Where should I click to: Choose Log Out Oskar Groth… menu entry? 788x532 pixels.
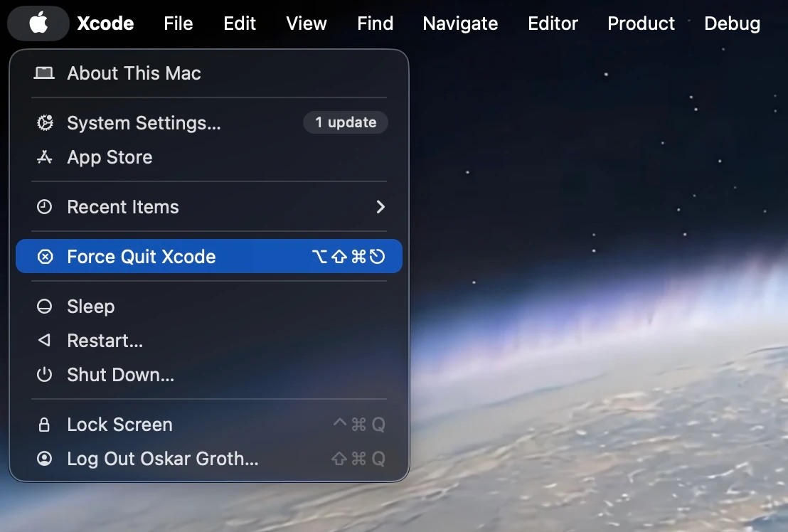[x=163, y=459]
